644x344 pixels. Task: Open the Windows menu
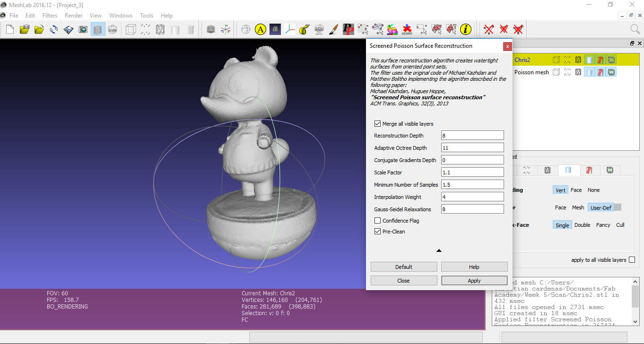[x=121, y=16]
